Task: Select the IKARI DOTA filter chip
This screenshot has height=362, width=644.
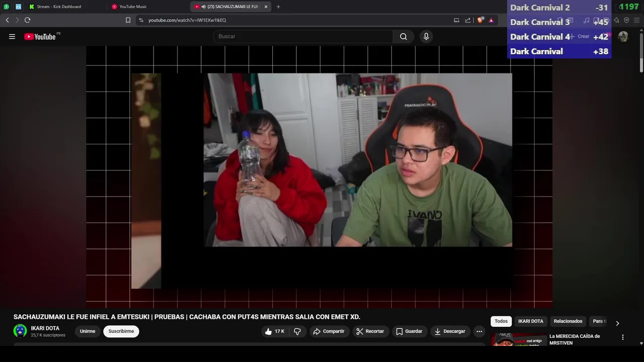Action: [x=531, y=321]
